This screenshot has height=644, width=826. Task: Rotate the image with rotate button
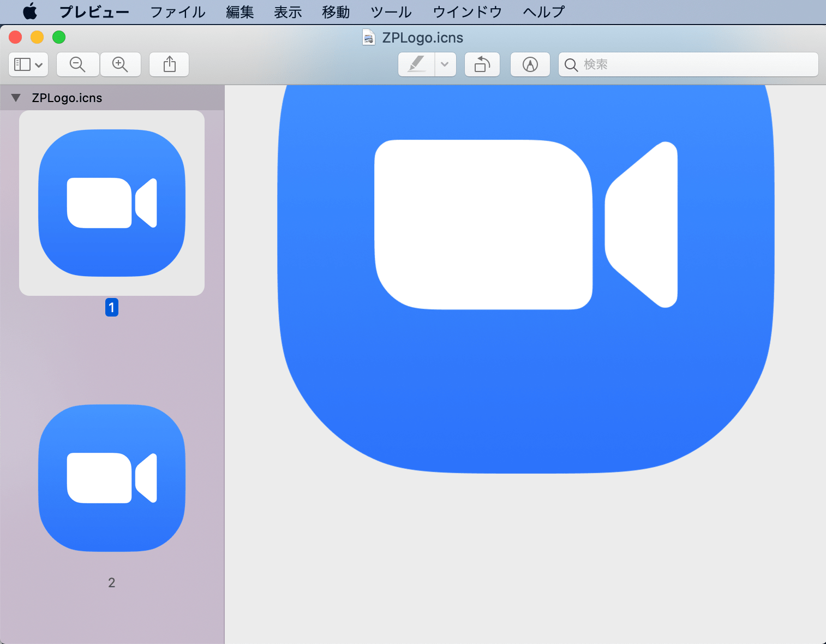[x=482, y=64]
